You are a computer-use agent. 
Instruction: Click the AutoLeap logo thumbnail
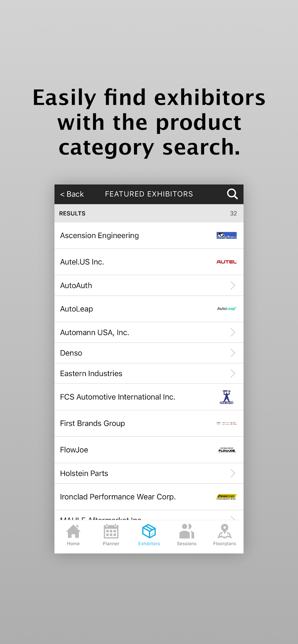tap(226, 309)
